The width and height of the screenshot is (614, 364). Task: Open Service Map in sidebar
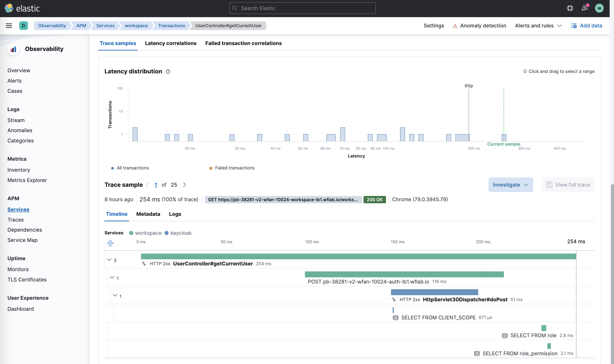[22, 240]
